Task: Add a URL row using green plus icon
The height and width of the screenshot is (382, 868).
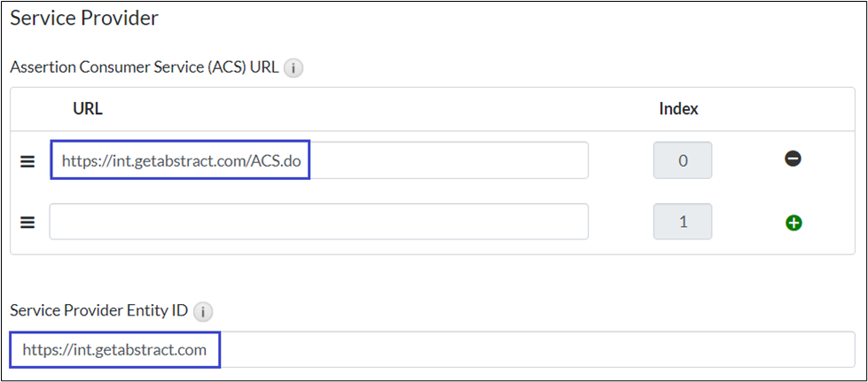Action: click(x=794, y=222)
